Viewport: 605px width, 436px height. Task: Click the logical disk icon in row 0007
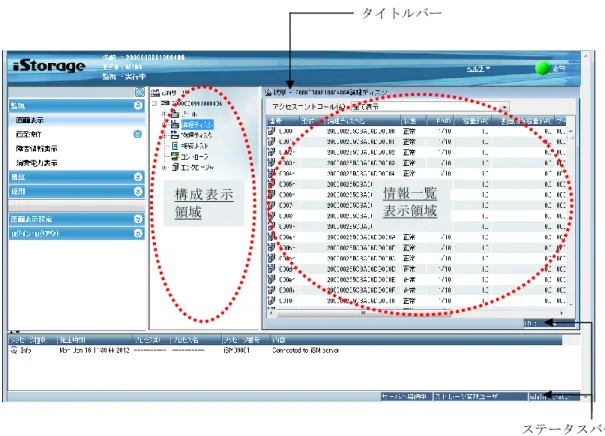(272, 205)
